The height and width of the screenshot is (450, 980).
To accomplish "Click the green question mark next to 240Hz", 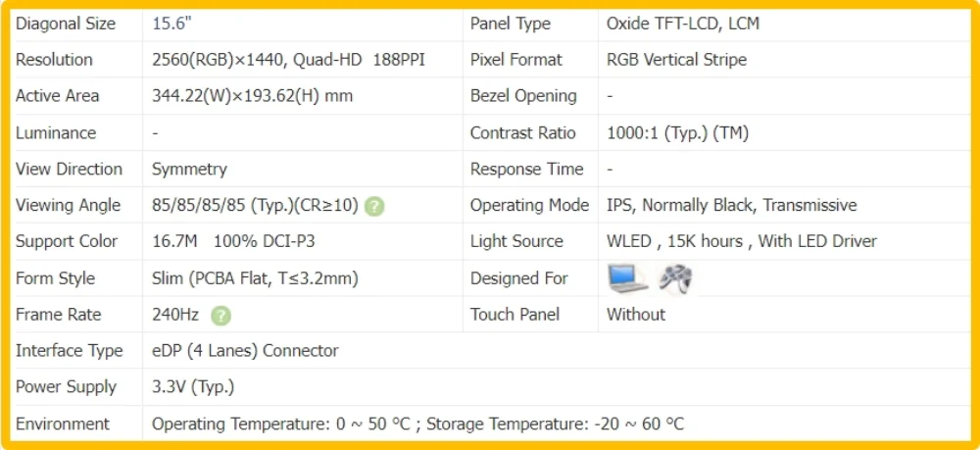I will pyautogui.click(x=220, y=316).
